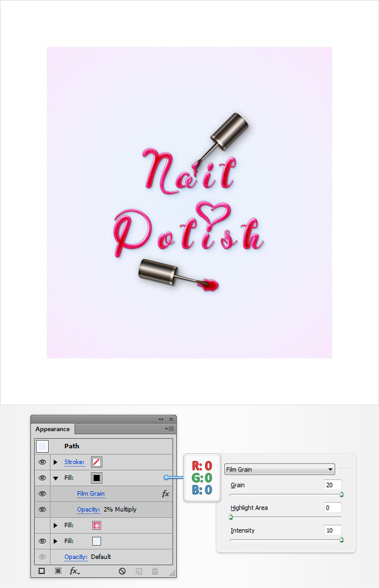Click the Delete Selected Item trash icon
Viewport: 379px width, 588px height.
pos(155,571)
